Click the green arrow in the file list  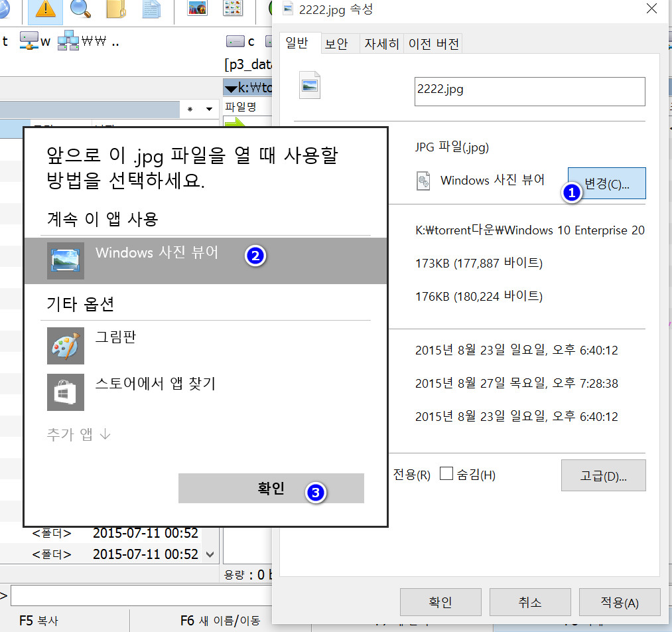[235, 123]
